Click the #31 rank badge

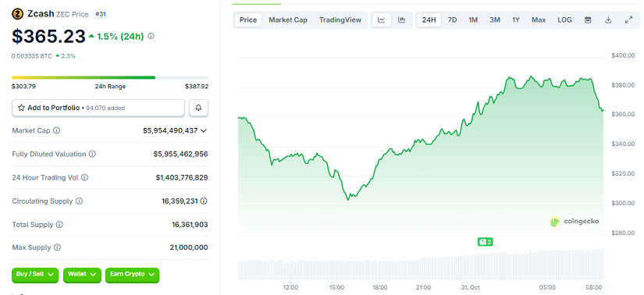(x=100, y=14)
